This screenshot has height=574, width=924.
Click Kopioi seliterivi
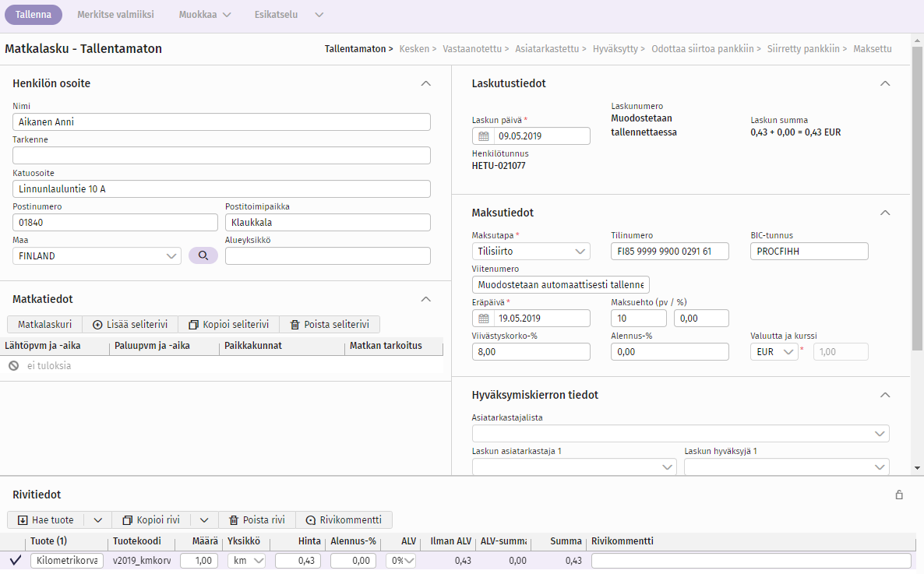tap(228, 324)
